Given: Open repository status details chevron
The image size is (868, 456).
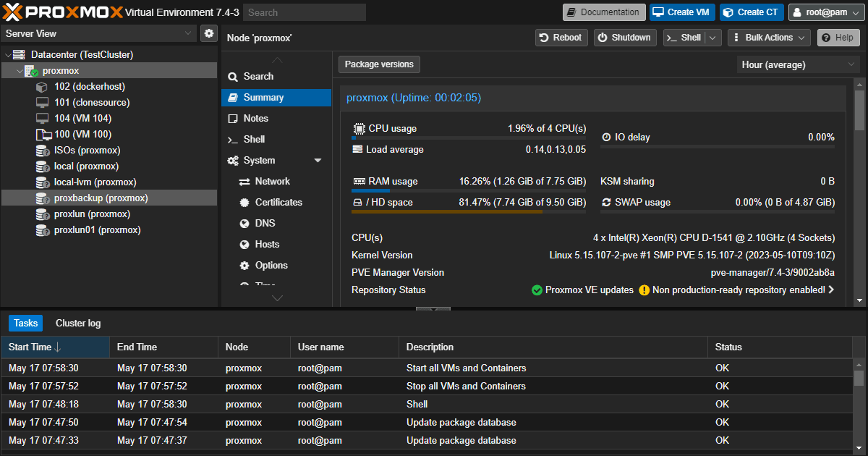Looking at the screenshot, I should click(x=831, y=290).
